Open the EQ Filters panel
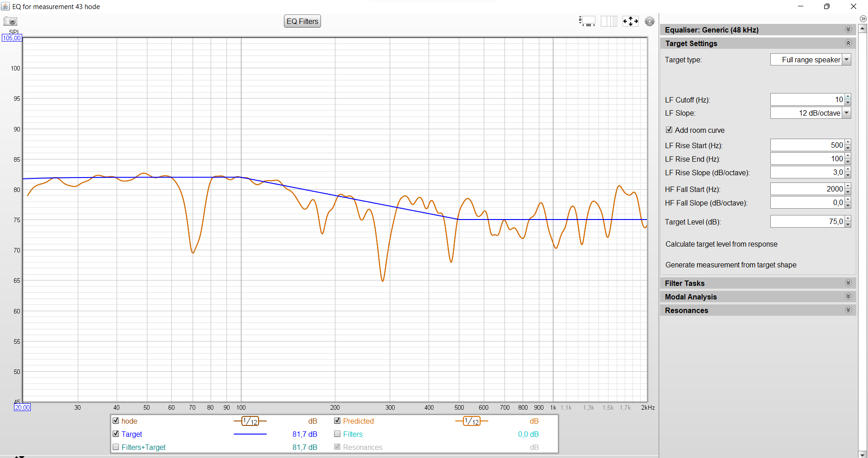 click(x=302, y=21)
